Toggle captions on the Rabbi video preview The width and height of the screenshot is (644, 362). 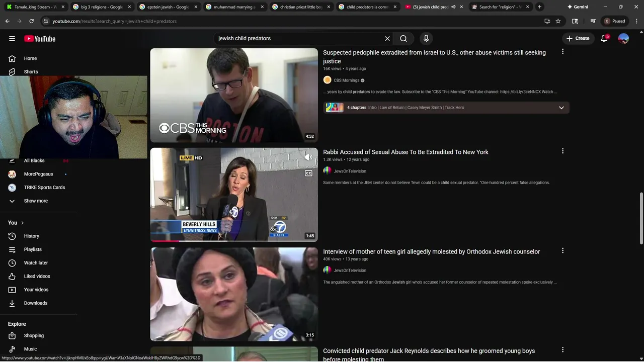pyautogui.click(x=308, y=173)
